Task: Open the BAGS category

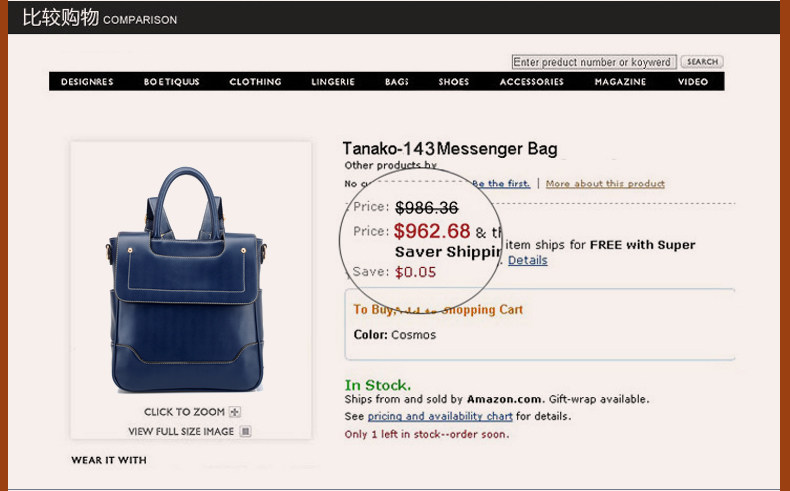Action: (397, 82)
